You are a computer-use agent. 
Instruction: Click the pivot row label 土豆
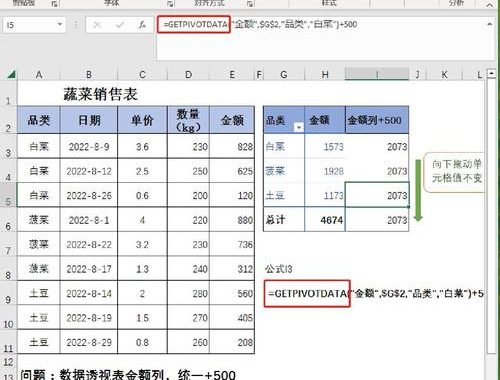pyautogui.click(x=284, y=195)
